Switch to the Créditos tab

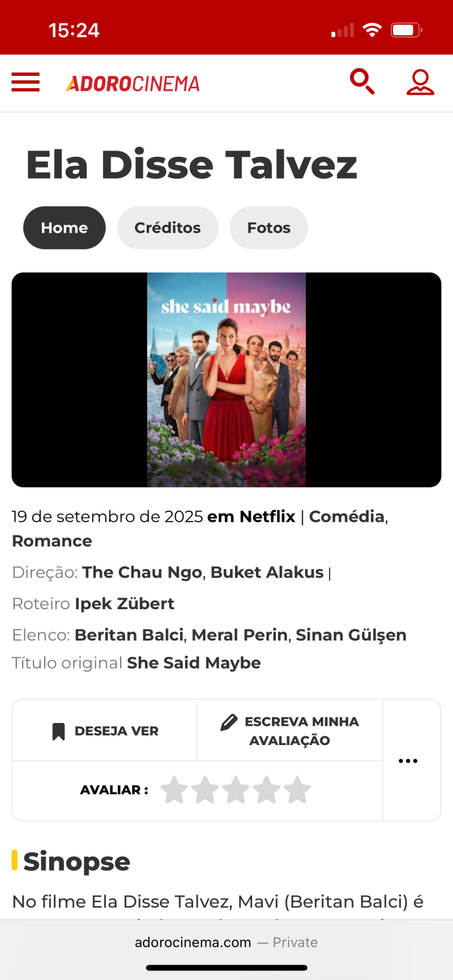(x=168, y=228)
